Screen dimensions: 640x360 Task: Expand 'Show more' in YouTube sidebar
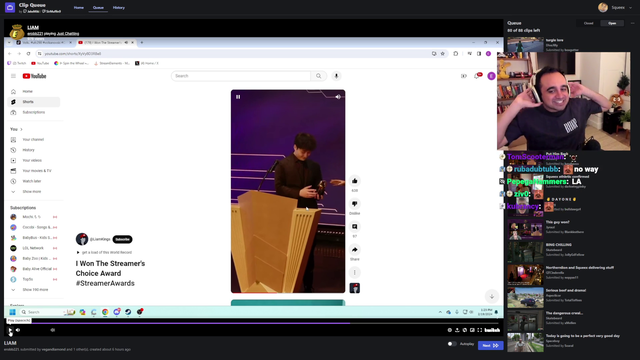coord(33,191)
